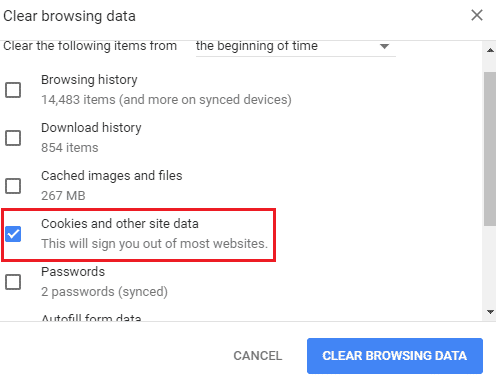Close the Clear browsing data dialog

(x=477, y=15)
